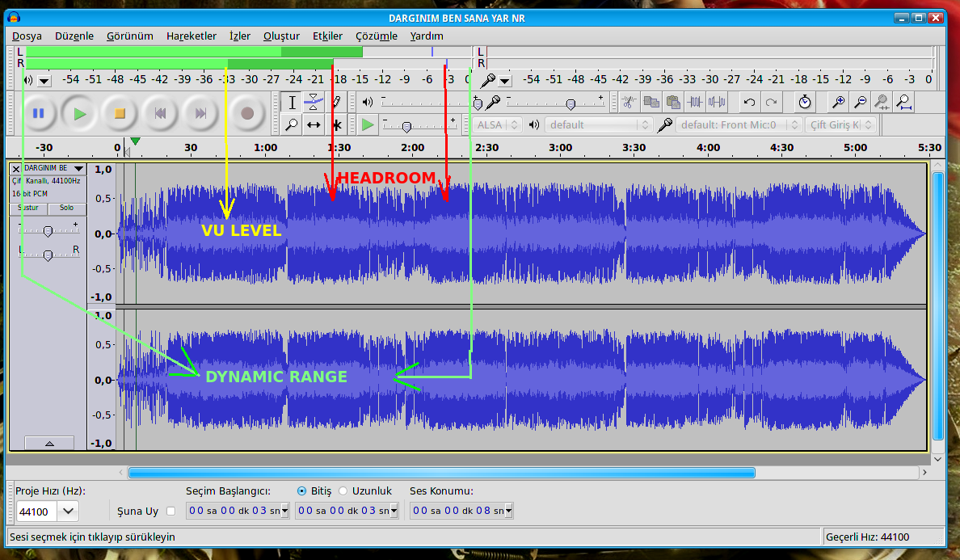Image resolution: width=960 pixels, height=560 pixels.
Task: Select the Envelope tool
Action: coord(314,102)
